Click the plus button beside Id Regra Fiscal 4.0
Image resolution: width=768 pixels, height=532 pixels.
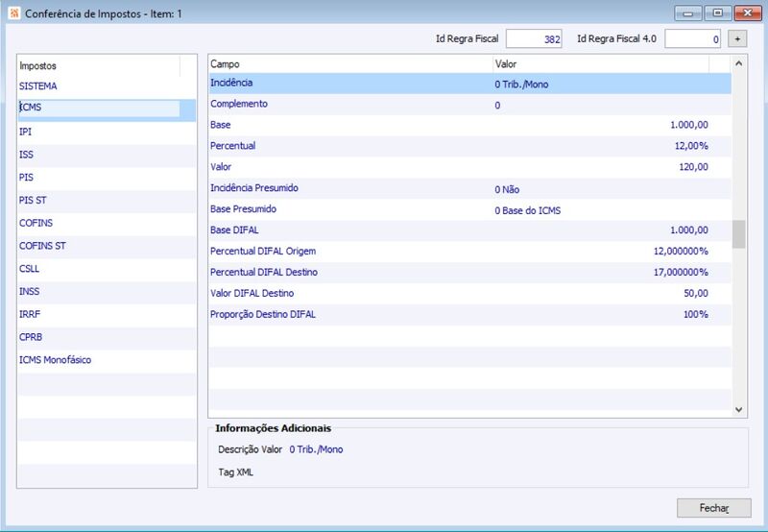click(x=737, y=38)
